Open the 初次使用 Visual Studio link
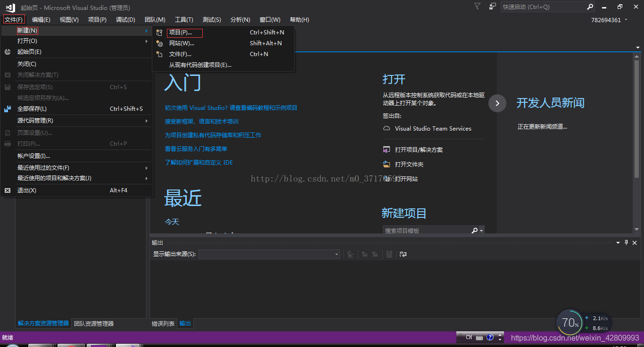 coord(231,107)
